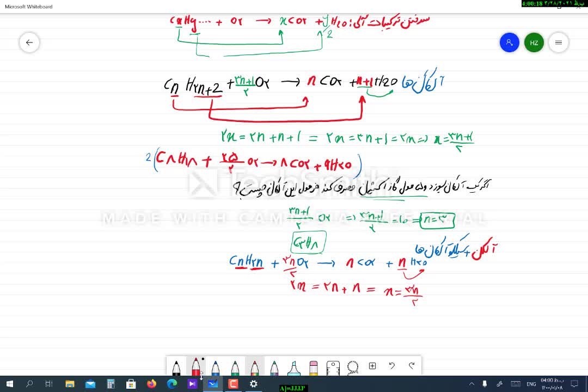This screenshot has height=392, width=588.
Task: Open the Windows Start menu
Action: click(10, 384)
